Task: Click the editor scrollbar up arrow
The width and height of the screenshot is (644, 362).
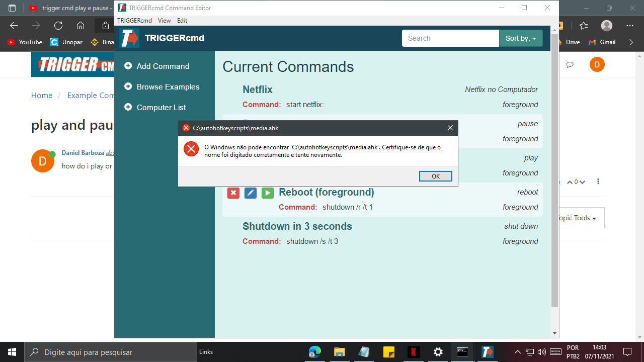Action: point(555,29)
